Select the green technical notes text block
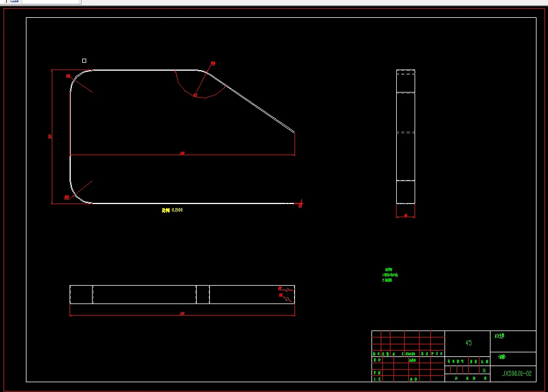The image size is (548, 392). 390,275
